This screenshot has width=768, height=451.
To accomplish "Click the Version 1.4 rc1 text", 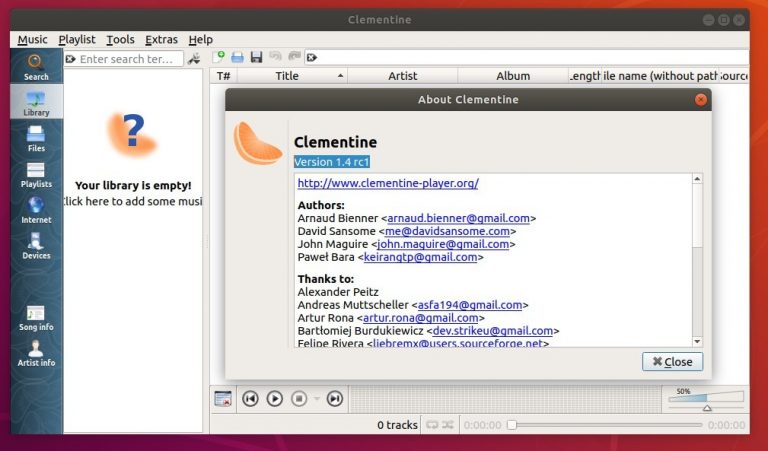I will point(332,162).
